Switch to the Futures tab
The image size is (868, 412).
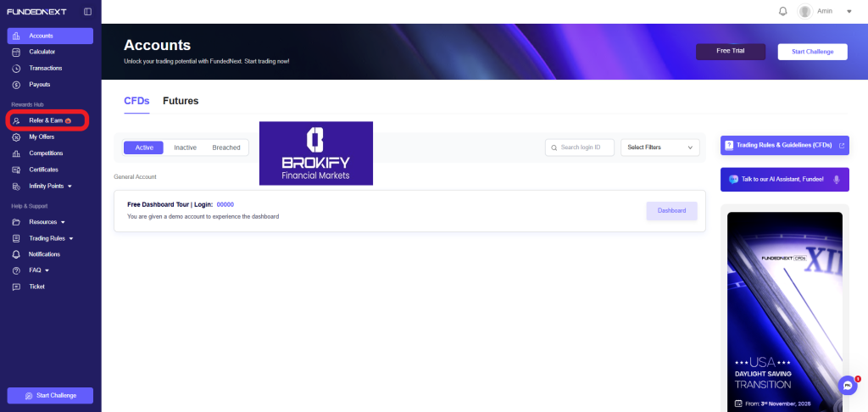point(181,101)
